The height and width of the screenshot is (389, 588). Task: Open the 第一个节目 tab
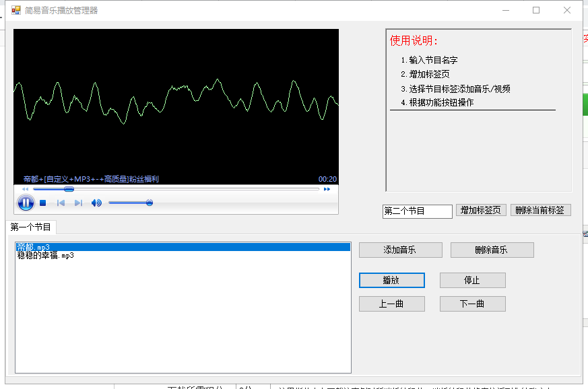(31, 227)
